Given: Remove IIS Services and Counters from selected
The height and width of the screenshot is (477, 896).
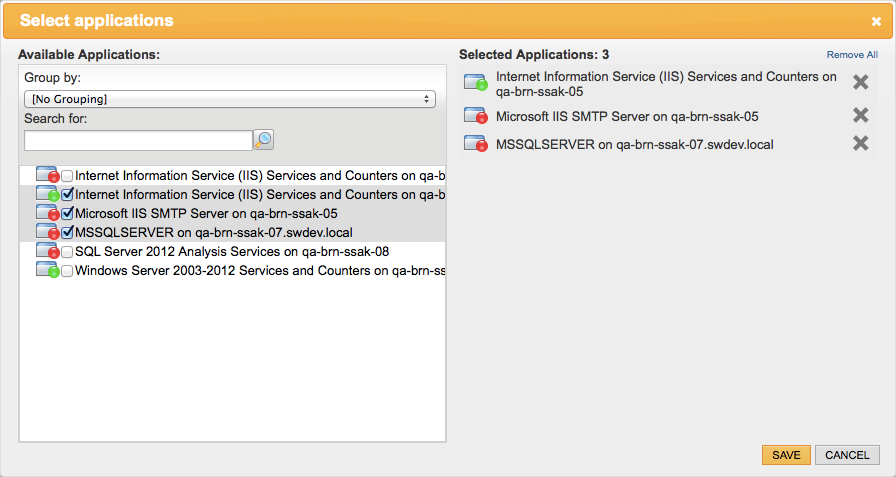Looking at the screenshot, I should pos(861,82).
